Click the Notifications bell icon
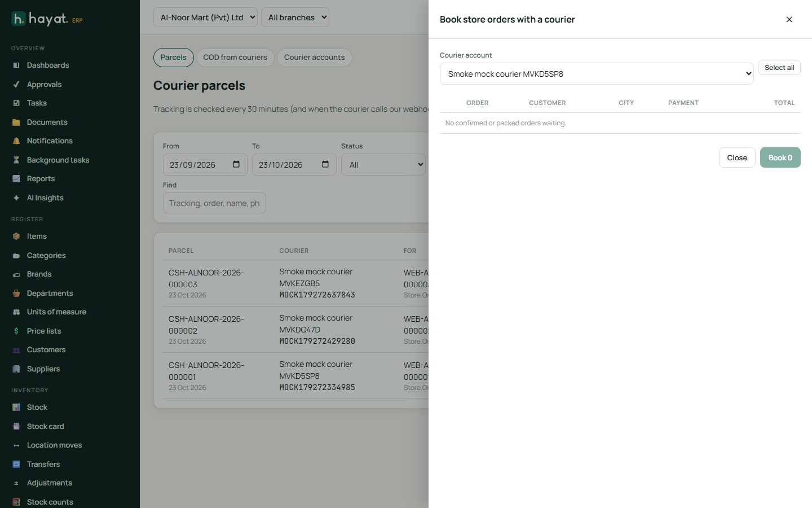812x508 pixels. point(16,141)
